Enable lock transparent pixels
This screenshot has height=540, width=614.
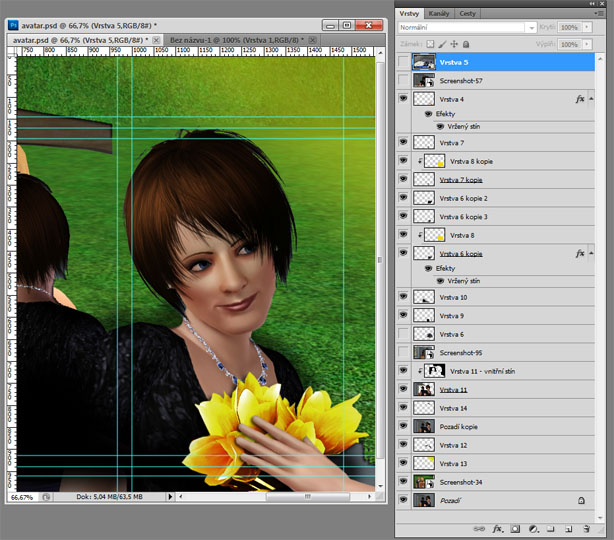click(x=430, y=44)
